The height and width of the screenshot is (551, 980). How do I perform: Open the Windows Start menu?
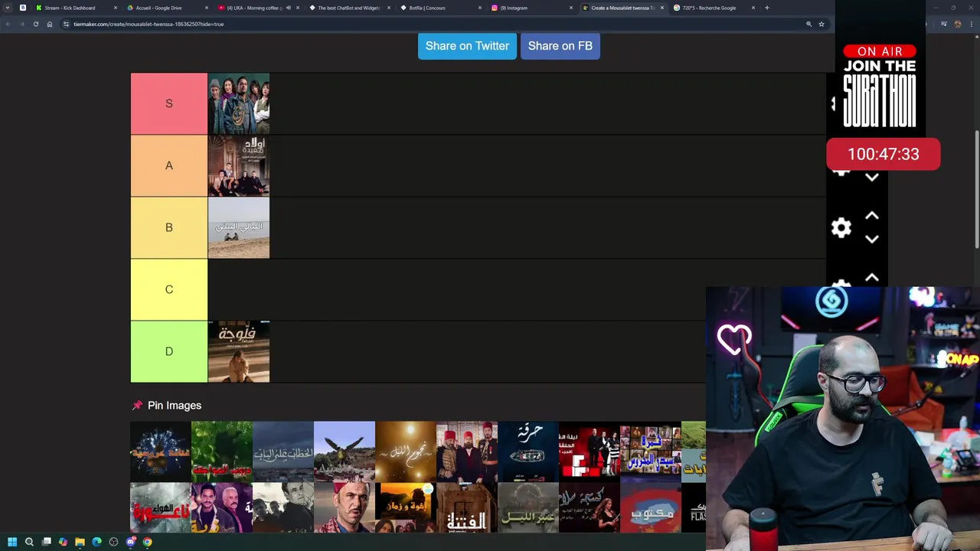pyautogui.click(x=12, y=542)
